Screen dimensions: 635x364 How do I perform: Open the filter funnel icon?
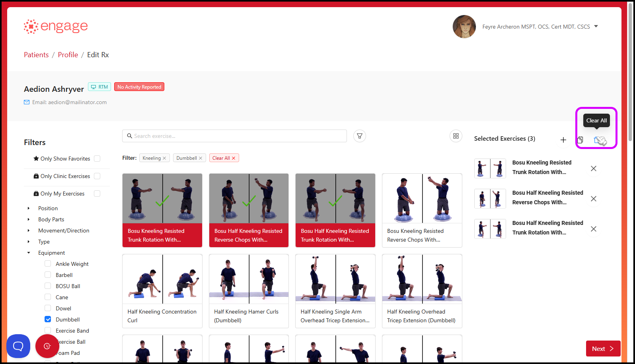(360, 136)
